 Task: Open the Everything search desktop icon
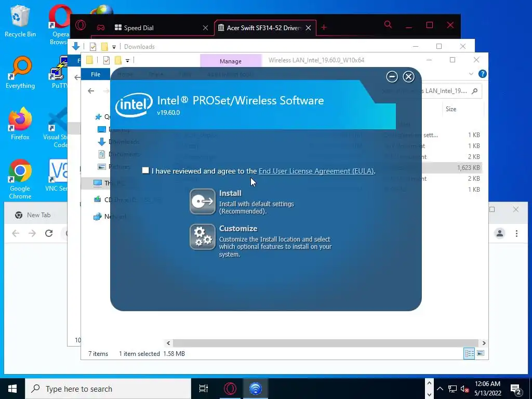[20, 72]
